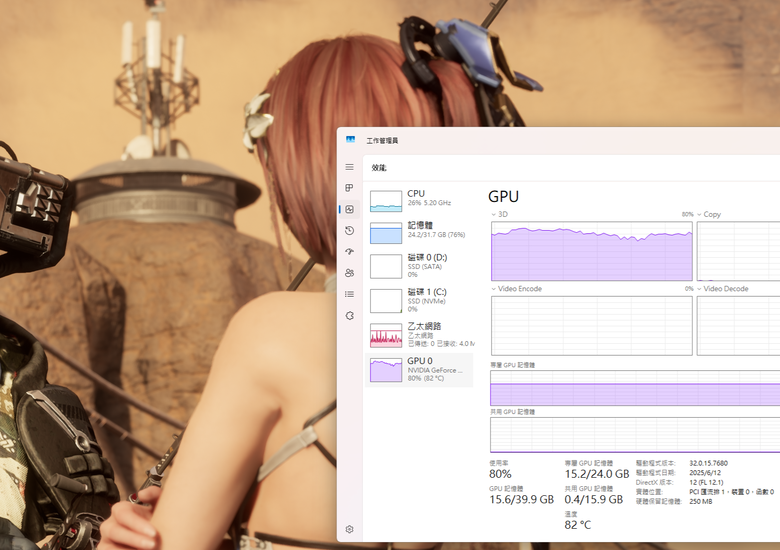
Task: Click the 0% scale label above Video Encode
Action: 689,289
